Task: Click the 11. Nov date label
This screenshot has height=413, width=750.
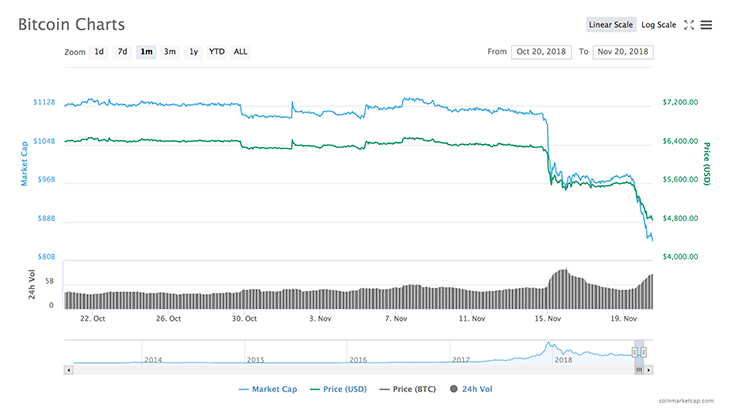Action: (x=472, y=318)
